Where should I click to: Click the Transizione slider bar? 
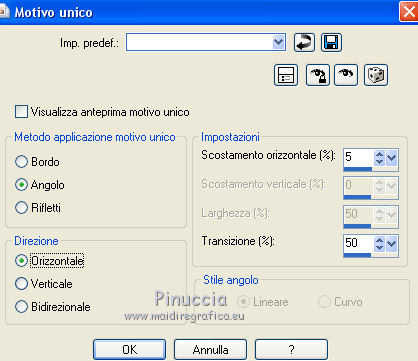pos(371,255)
